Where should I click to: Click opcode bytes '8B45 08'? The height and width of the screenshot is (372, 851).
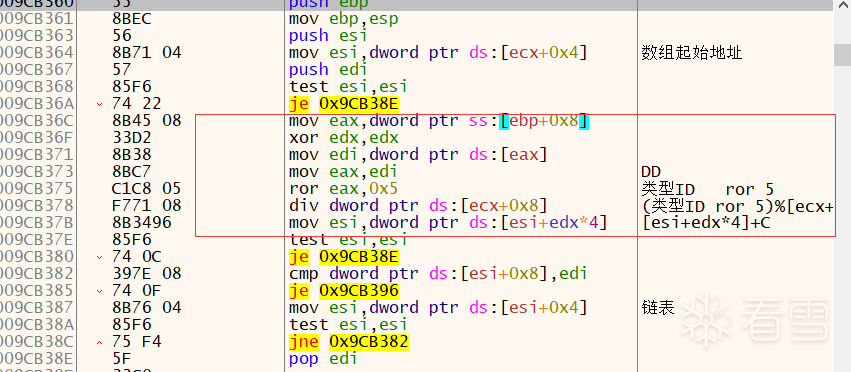(147, 121)
